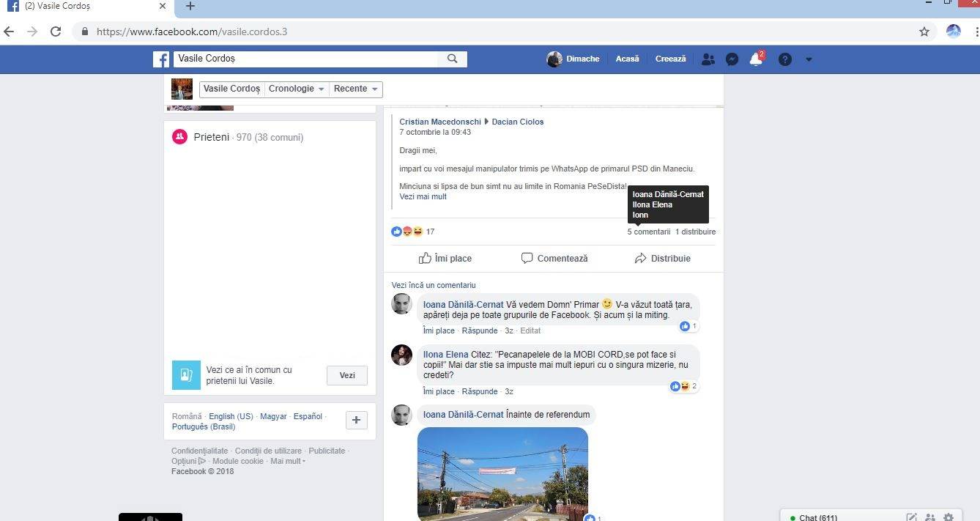Expand the Recente dropdown
The image size is (980, 521).
(355, 89)
